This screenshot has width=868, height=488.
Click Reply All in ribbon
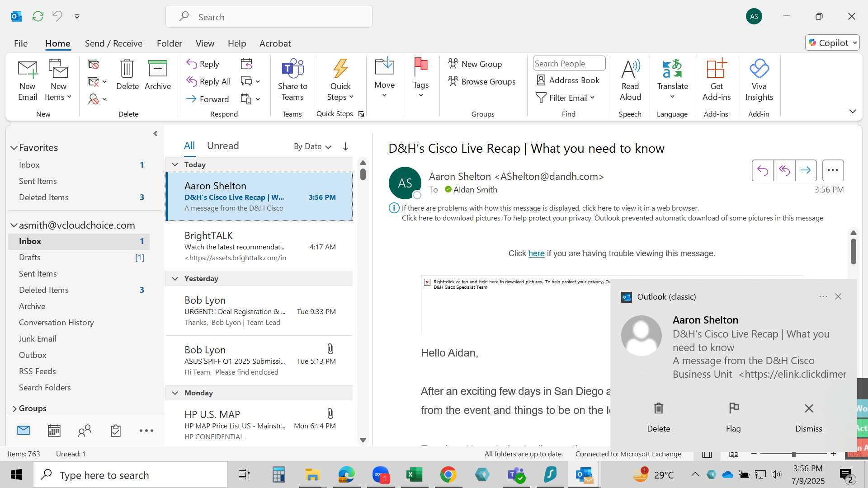pyautogui.click(x=208, y=81)
